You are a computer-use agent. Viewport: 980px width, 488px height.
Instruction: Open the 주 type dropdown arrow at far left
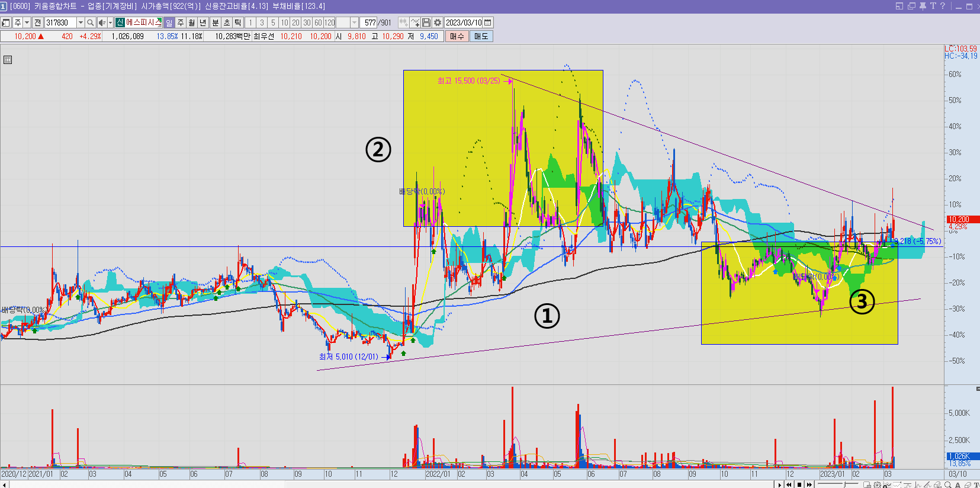[x=27, y=23]
